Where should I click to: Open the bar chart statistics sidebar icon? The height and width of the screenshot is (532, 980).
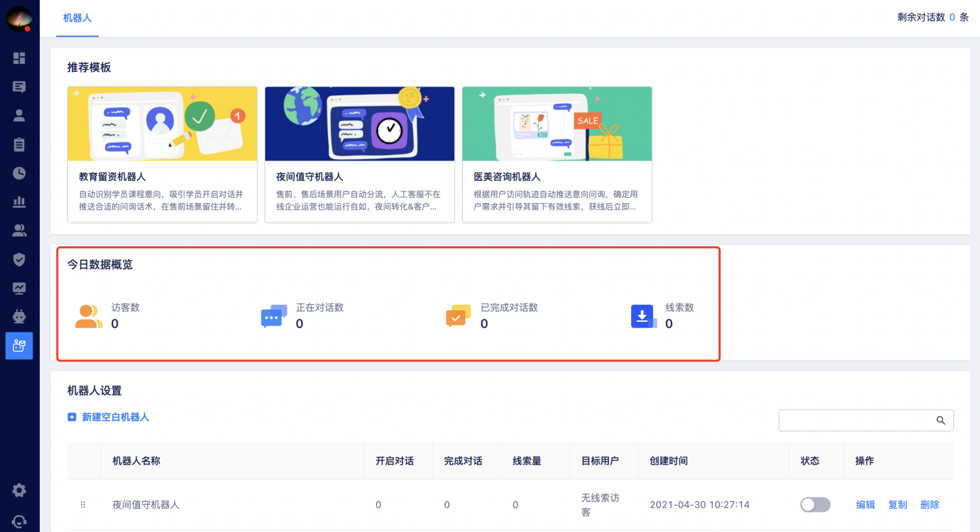tap(19, 202)
